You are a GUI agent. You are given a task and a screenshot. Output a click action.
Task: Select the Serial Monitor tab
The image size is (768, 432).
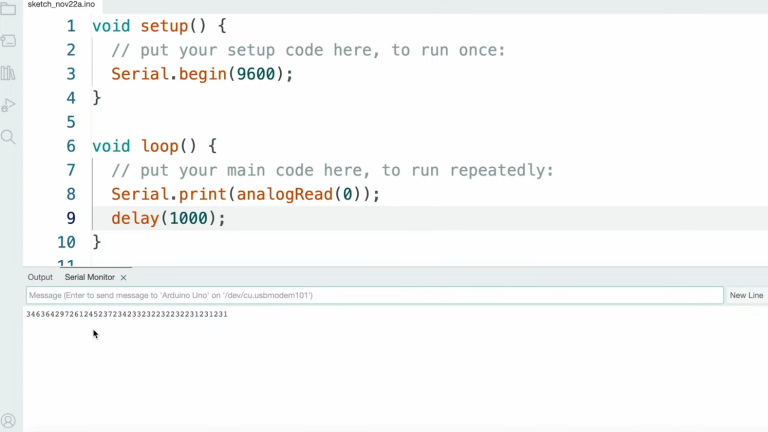coord(90,277)
